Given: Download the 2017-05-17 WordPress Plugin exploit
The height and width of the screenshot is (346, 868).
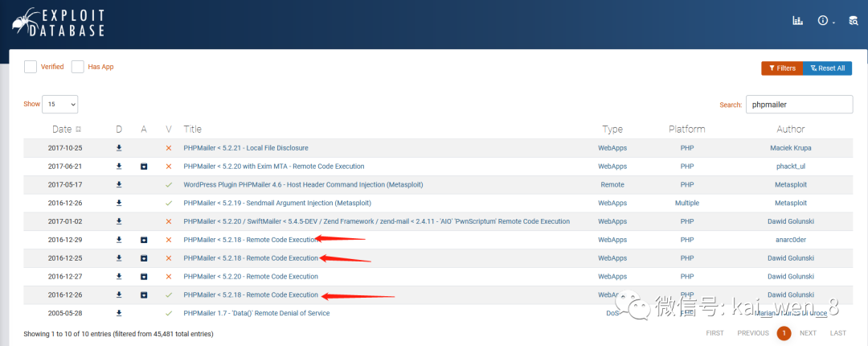Looking at the screenshot, I should click(x=119, y=184).
